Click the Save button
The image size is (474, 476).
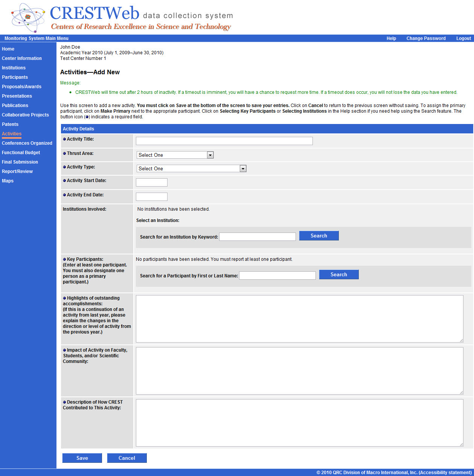click(82, 458)
